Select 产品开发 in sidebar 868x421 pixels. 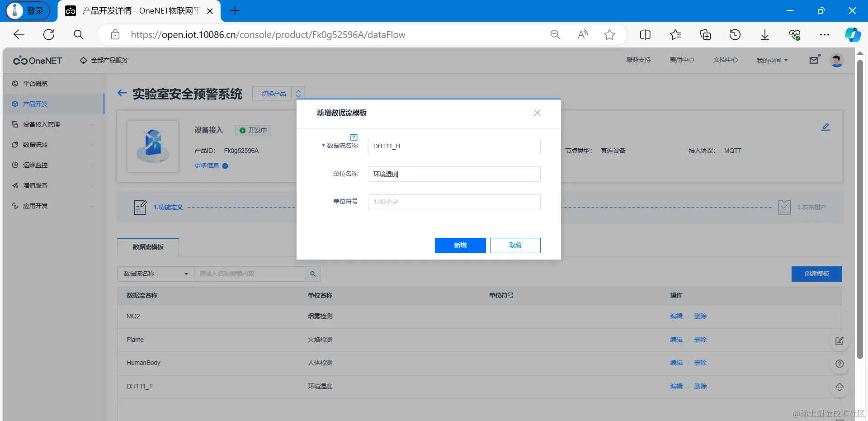[53, 104]
